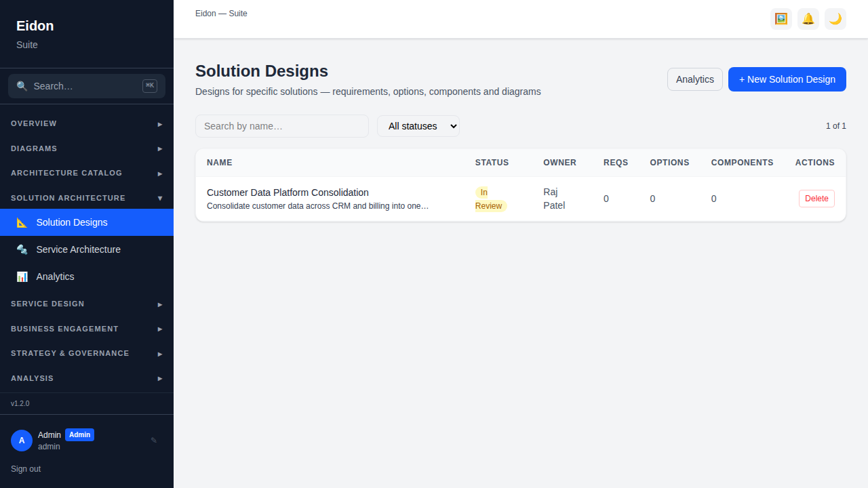Click the row description 'Consolidate customer data…'
Viewport: 868px width, 488px height.
click(317, 206)
